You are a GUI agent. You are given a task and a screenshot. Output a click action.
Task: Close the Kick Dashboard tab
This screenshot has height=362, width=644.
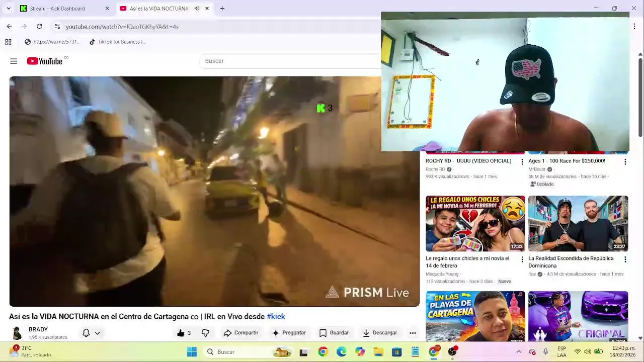(107, 9)
